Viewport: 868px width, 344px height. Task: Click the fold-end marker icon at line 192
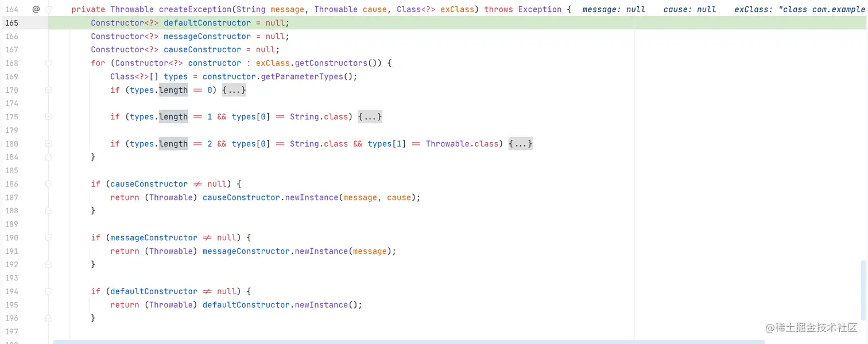[48, 264]
